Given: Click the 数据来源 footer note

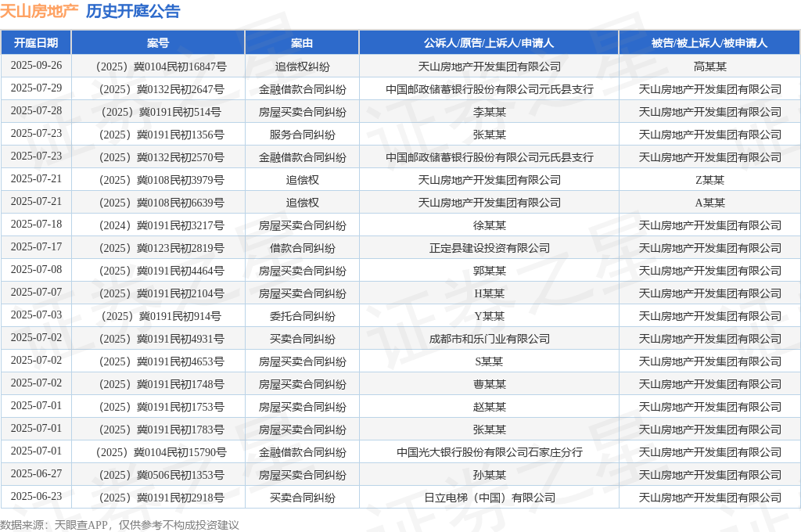Looking at the screenshot, I should coord(120,525).
